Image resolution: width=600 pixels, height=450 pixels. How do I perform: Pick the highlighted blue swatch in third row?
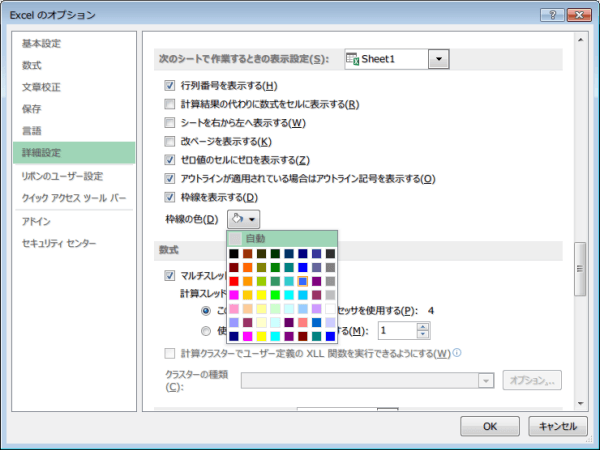(303, 281)
